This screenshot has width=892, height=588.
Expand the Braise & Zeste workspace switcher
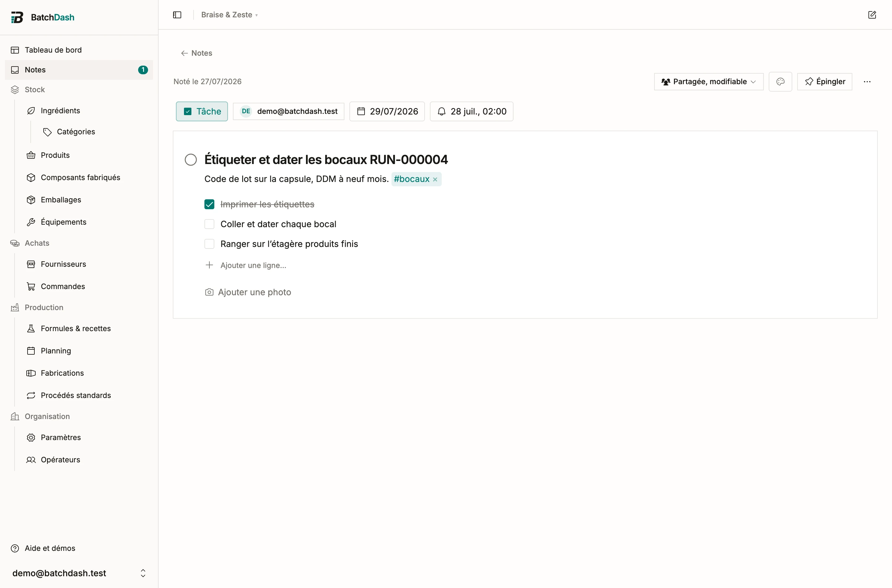click(229, 15)
